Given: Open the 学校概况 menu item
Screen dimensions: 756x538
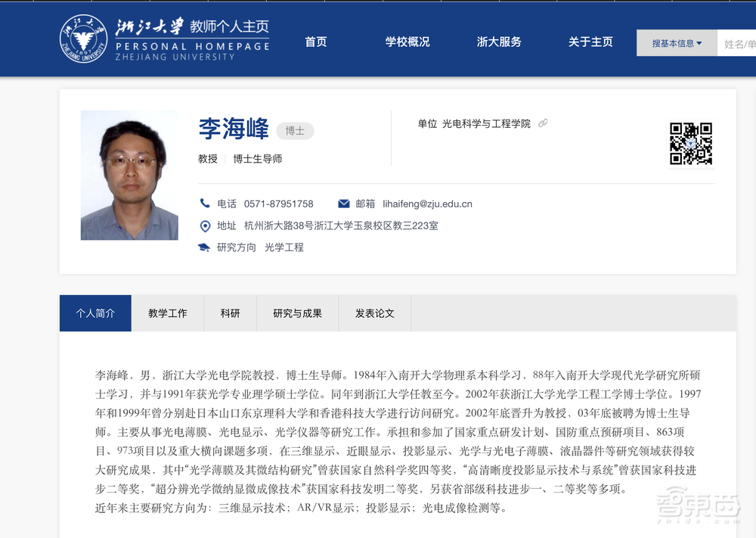Looking at the screenshot, I should coord(407,42).
